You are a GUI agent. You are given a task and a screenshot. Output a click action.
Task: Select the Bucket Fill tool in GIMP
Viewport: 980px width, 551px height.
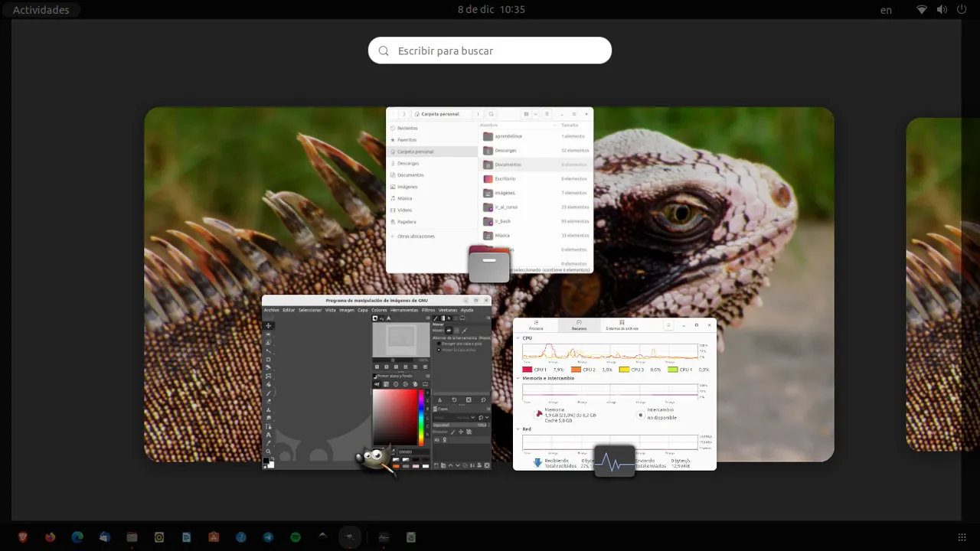(x=269, y=384)
